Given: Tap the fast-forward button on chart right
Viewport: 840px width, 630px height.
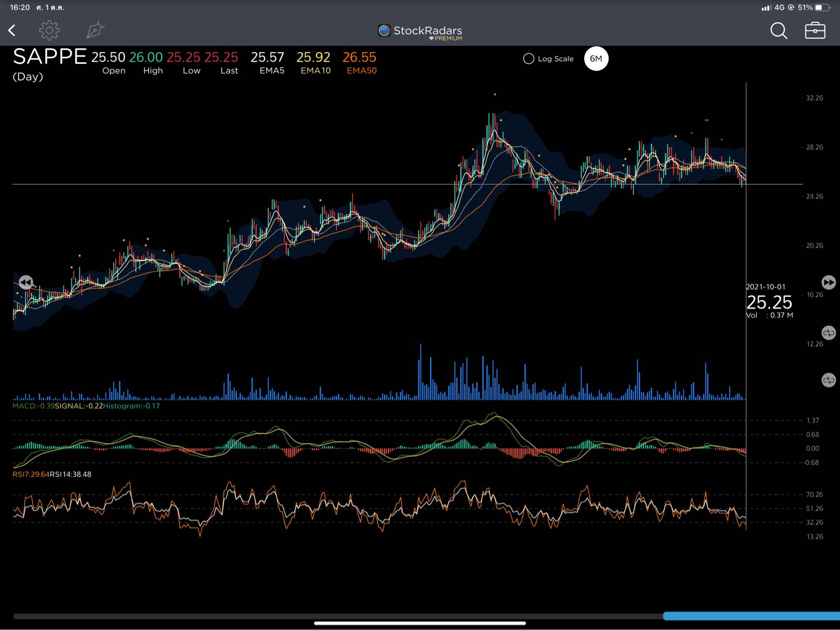Looking at the screenshot, I should (828, 282).
